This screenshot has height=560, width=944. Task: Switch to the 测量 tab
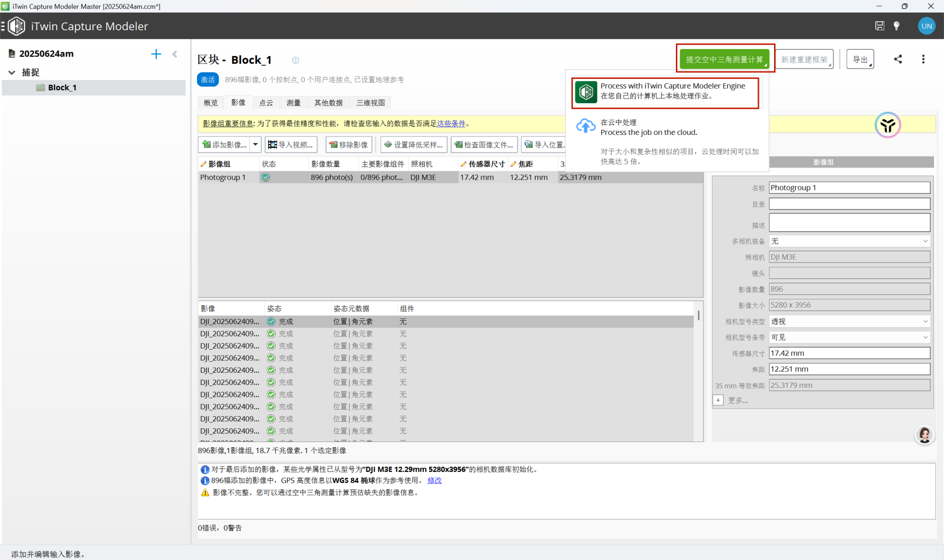(x=294, y=103)
